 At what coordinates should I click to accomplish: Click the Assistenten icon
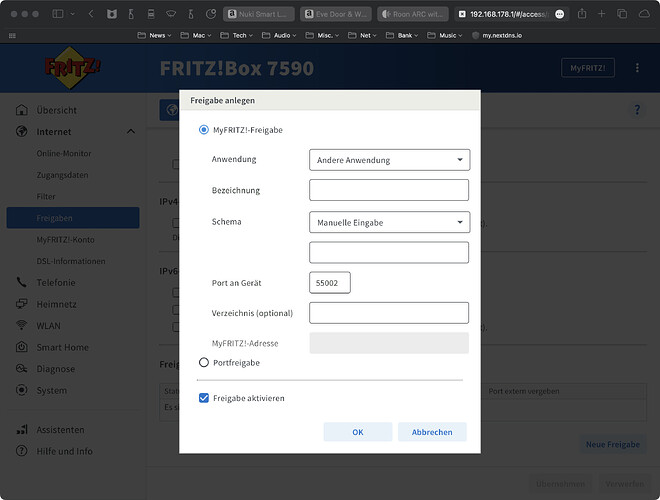(x=21, y=429)
